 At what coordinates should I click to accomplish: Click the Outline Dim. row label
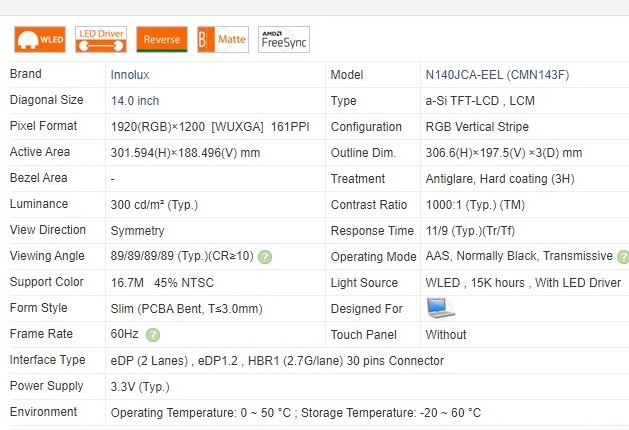point(363,153)
